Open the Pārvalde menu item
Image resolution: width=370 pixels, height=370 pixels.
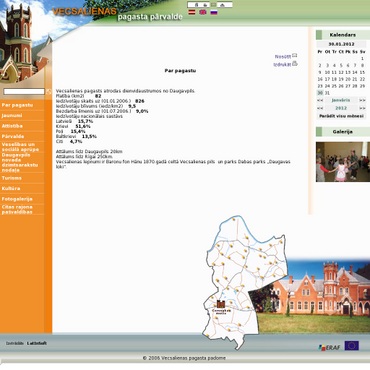click(13, 137)
